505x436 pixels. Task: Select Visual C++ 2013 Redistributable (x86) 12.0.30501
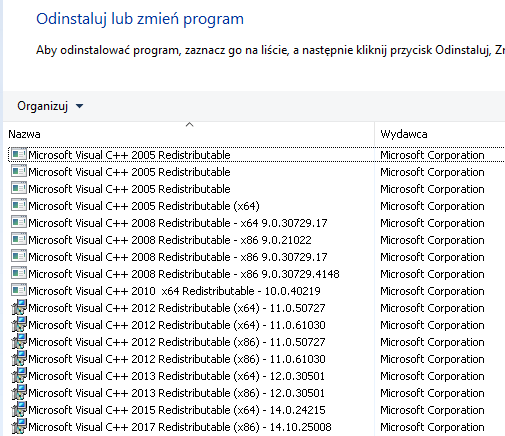[x=176, y=393]
